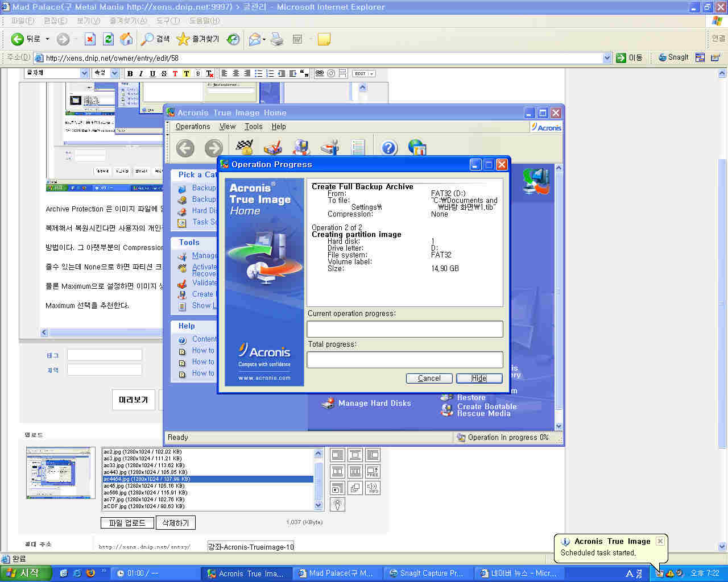Screen dimensions: 728x582
Task: Click the blue Help question mark in Acronis toolbar
Action: (389, 148)
